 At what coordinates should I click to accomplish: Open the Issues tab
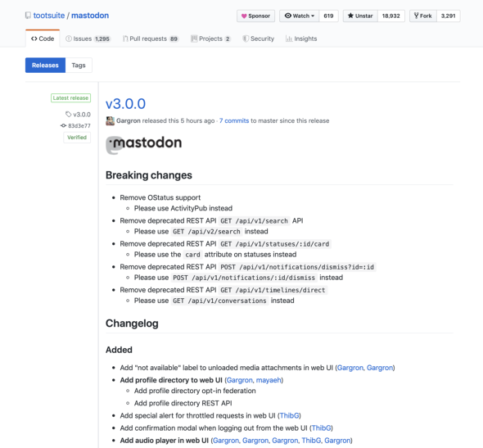88,38
